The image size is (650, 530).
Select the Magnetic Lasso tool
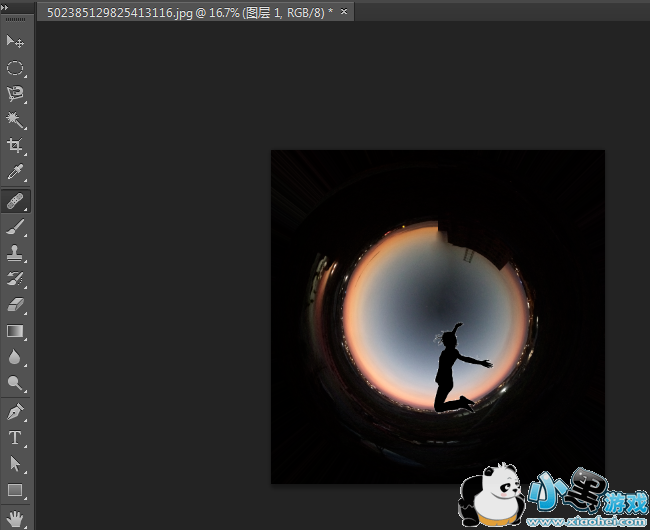pyautogui.click(x=15, y=94)
